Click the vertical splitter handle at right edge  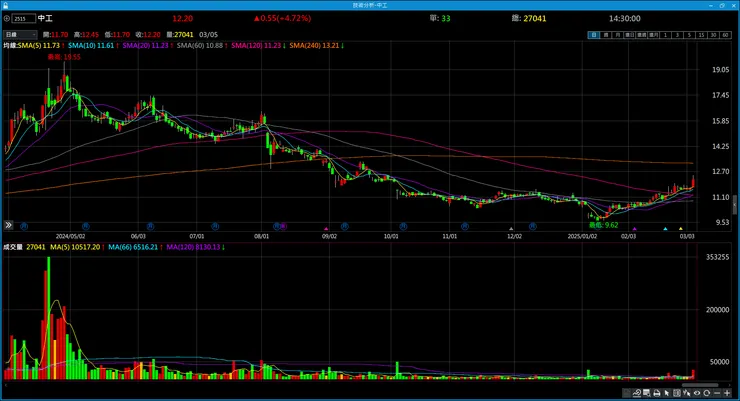coord(735,205)
